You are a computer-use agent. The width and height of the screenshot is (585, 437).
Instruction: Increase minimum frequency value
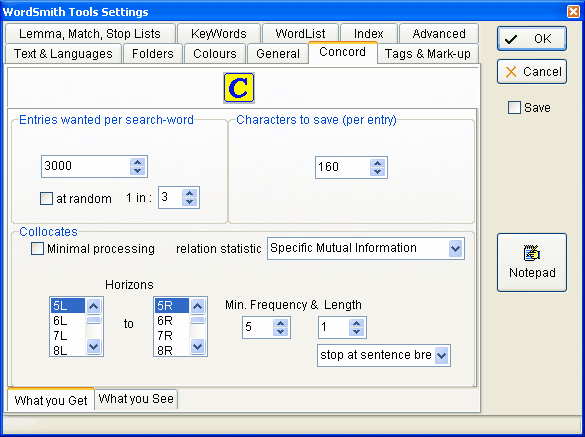point(281,323)
